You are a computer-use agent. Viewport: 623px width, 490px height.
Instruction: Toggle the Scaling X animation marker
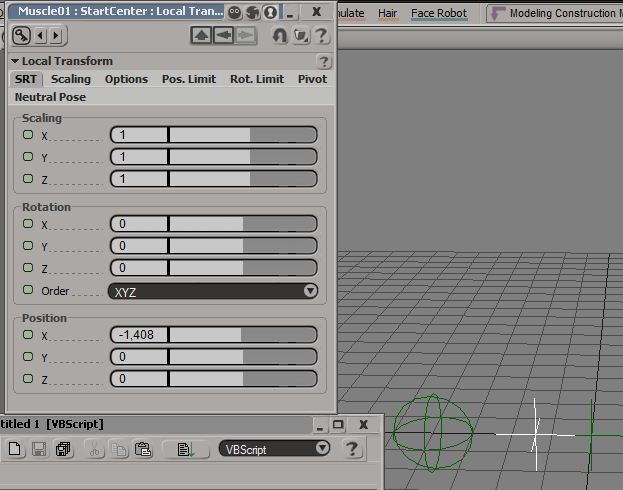(28, 134)
